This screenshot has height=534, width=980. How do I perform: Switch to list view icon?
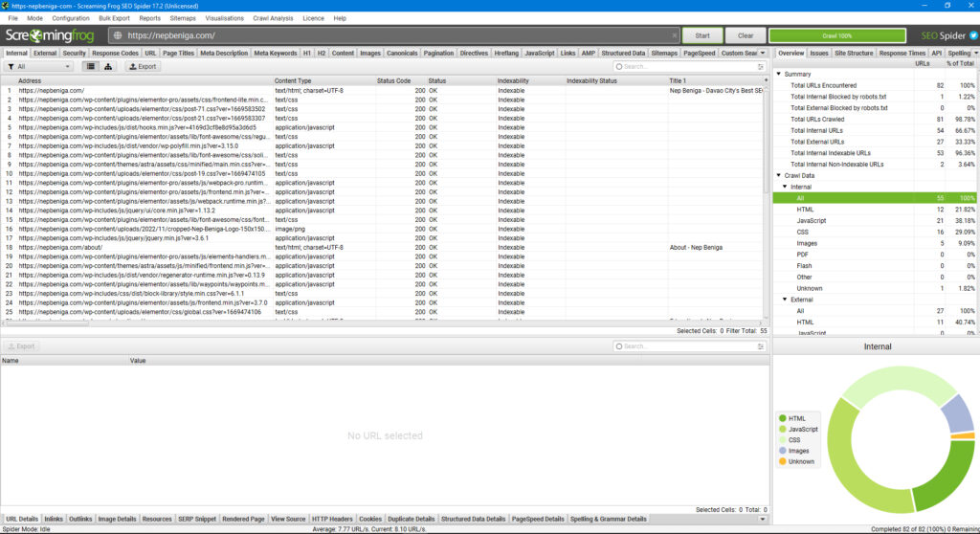[91, 66]
